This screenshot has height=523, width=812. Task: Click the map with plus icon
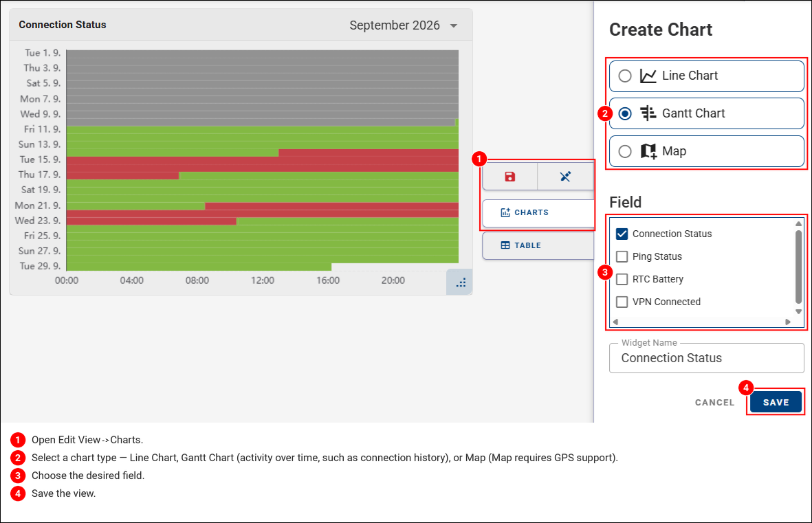pyautogui.click(x=648, y=151)
